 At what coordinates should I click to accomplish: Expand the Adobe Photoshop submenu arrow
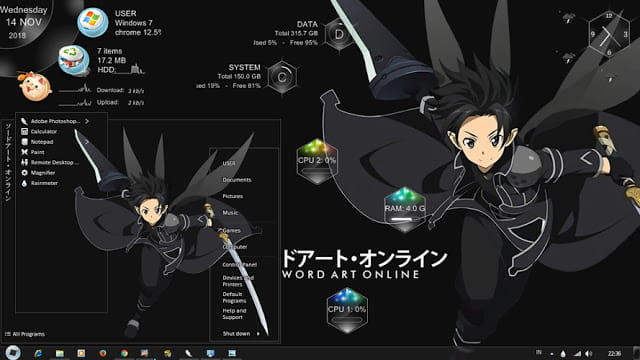pos(87,121)
